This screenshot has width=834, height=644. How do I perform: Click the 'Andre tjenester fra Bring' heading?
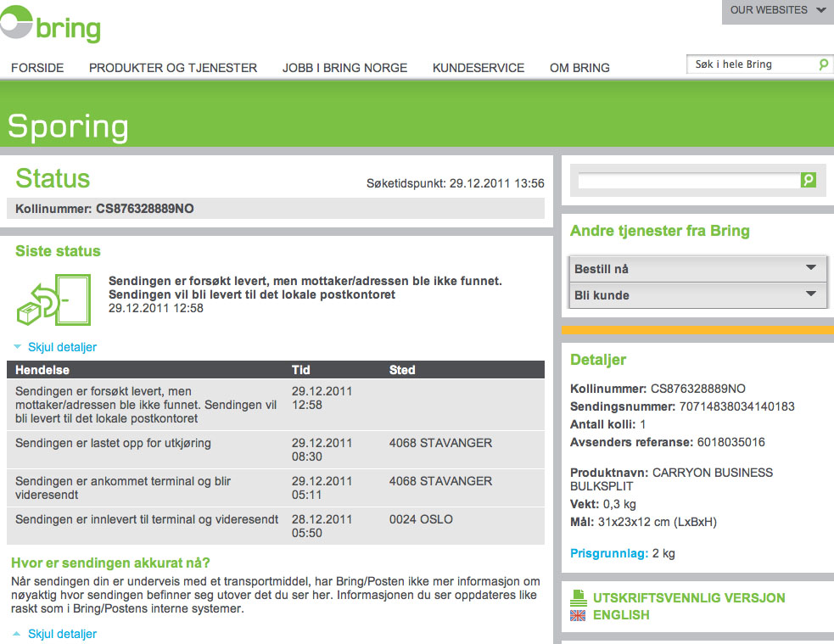[x=660, y=231]
